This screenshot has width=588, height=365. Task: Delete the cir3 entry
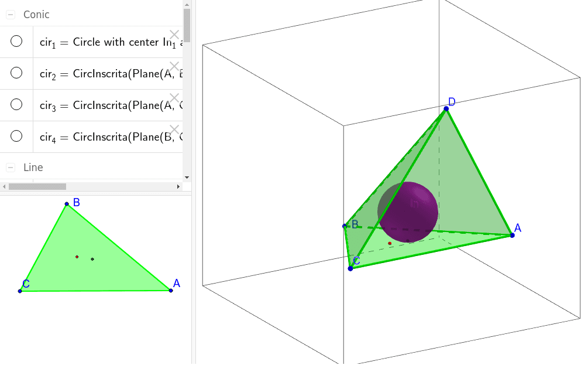click(174, 98)
